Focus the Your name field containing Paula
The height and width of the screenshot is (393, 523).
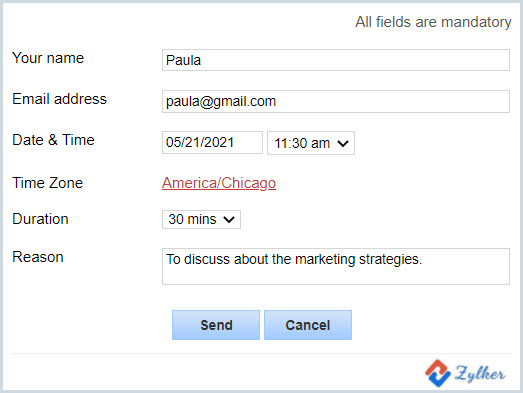coord(336,60)
